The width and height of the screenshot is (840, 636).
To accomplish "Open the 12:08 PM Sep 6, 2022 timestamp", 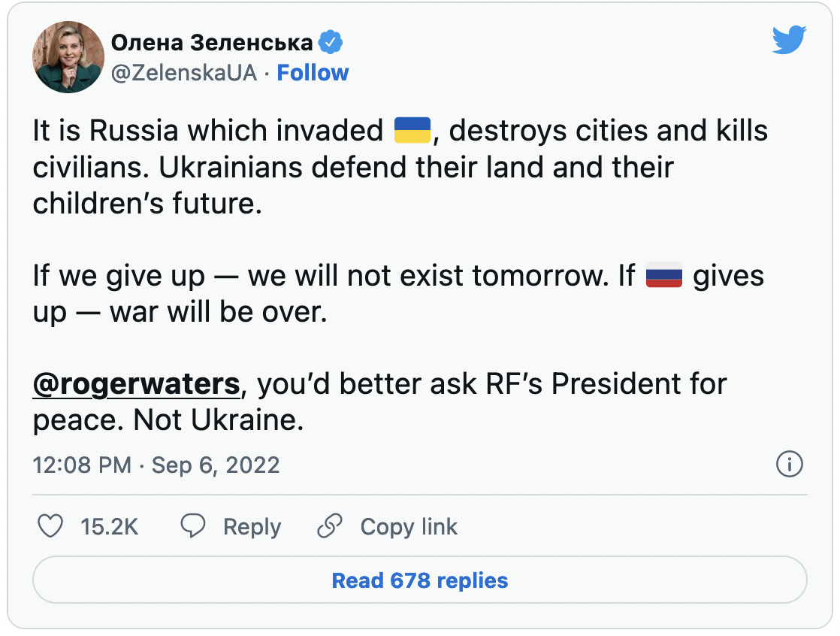I will [156, 465].
